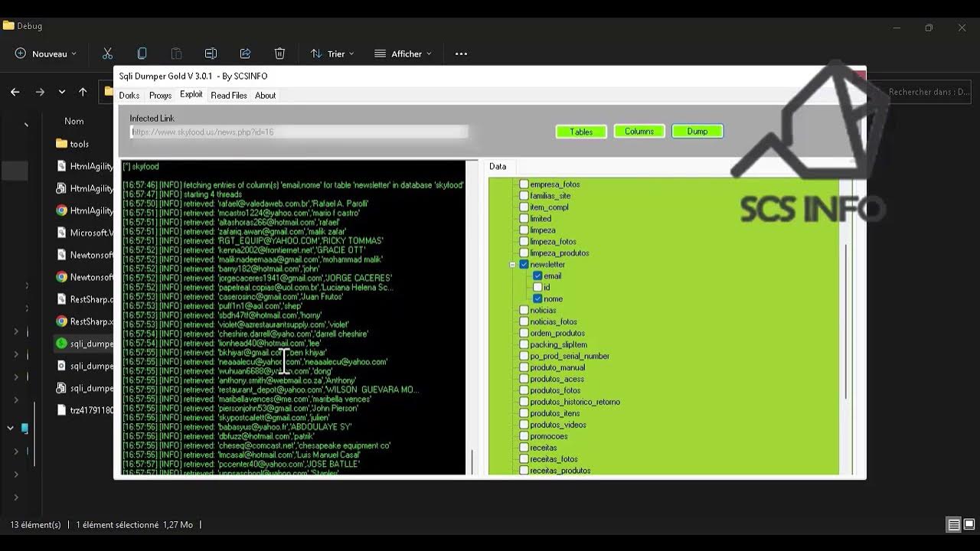Uncheck the email column checkbox
This screenshot has height=551, width=980.
[537, 276]
